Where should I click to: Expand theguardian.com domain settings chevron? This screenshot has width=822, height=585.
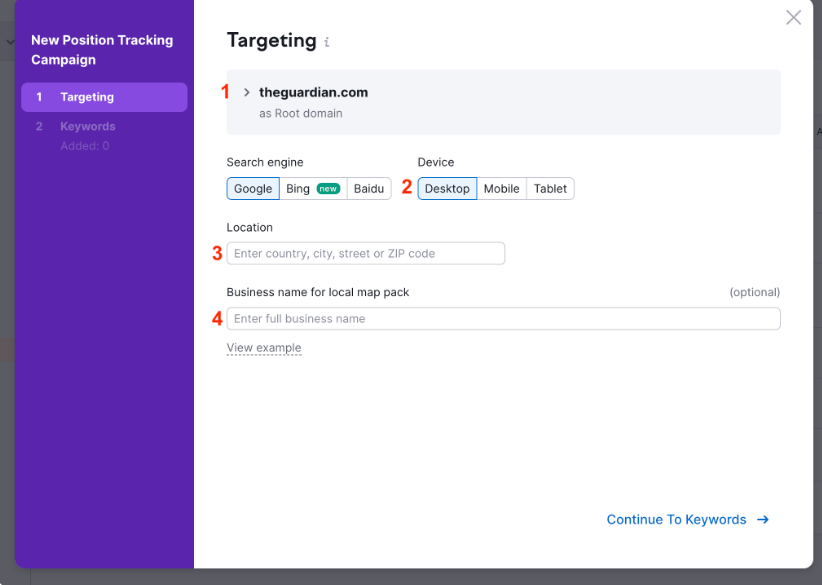(246, 92)
